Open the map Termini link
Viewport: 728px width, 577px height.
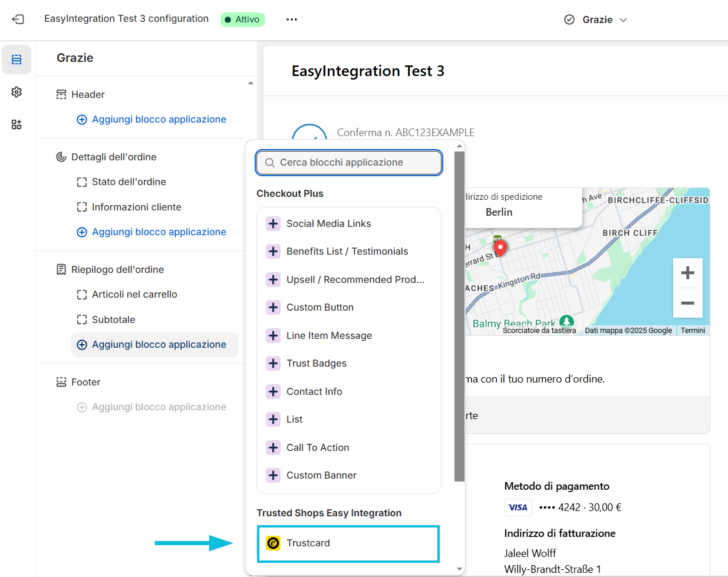tap(693, 331)
